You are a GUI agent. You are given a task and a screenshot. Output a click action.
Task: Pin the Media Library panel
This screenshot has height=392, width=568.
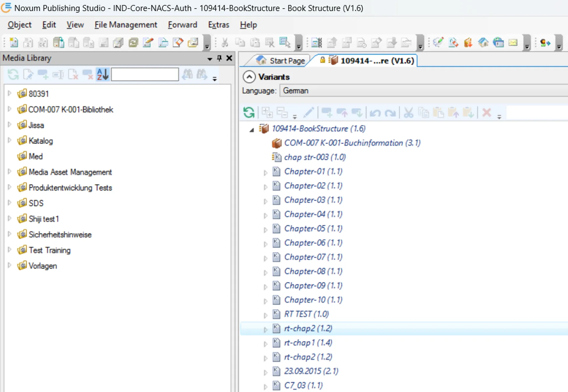coord(219,58)
